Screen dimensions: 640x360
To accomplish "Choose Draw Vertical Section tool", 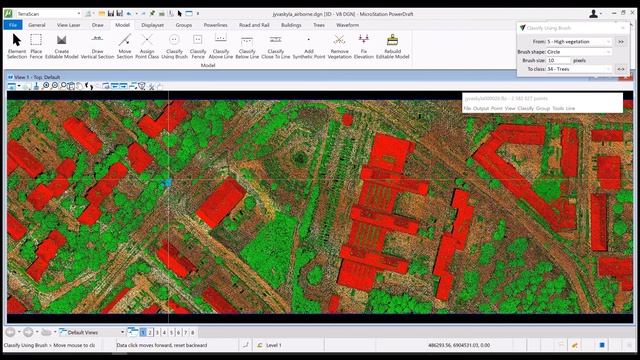I will 97,46.
